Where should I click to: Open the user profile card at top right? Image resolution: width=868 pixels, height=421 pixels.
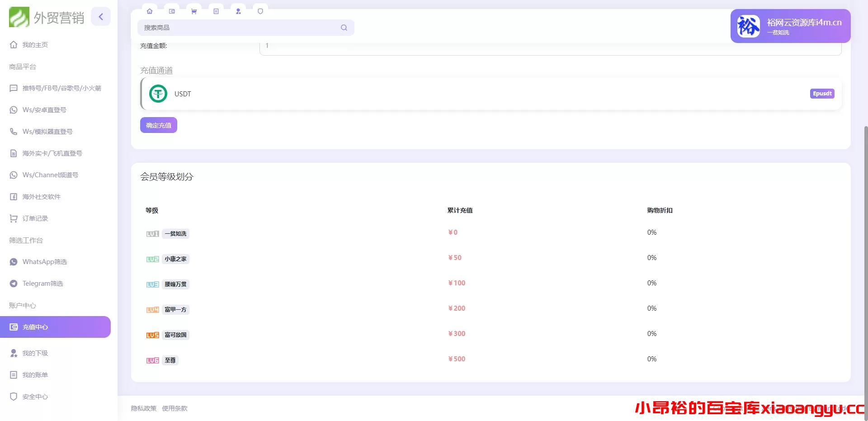[x=790, y=26]
